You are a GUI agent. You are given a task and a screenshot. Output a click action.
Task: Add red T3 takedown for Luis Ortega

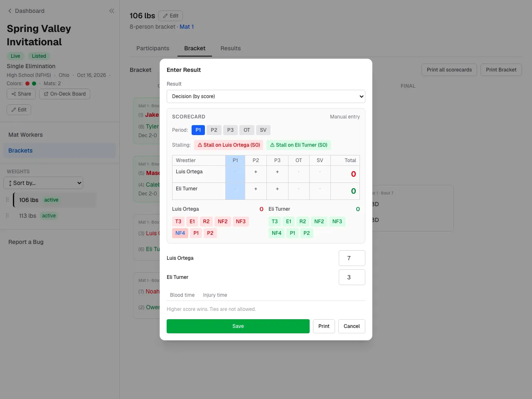[178, 222]
